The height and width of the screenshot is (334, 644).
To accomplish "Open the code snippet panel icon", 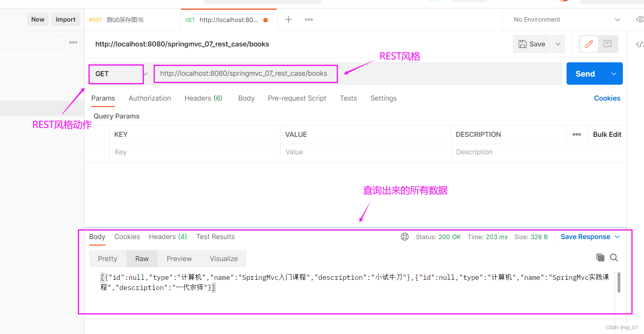I will click(640, 44).
